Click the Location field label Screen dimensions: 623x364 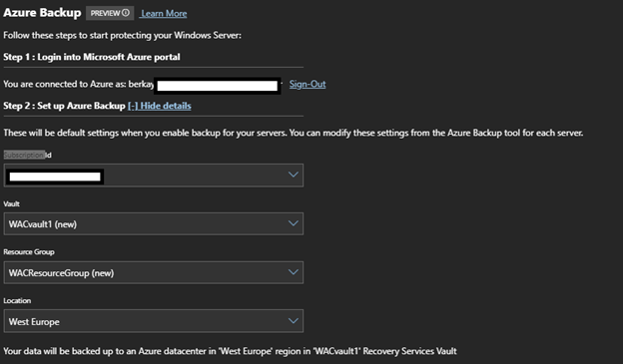click(x=17, y=301)
